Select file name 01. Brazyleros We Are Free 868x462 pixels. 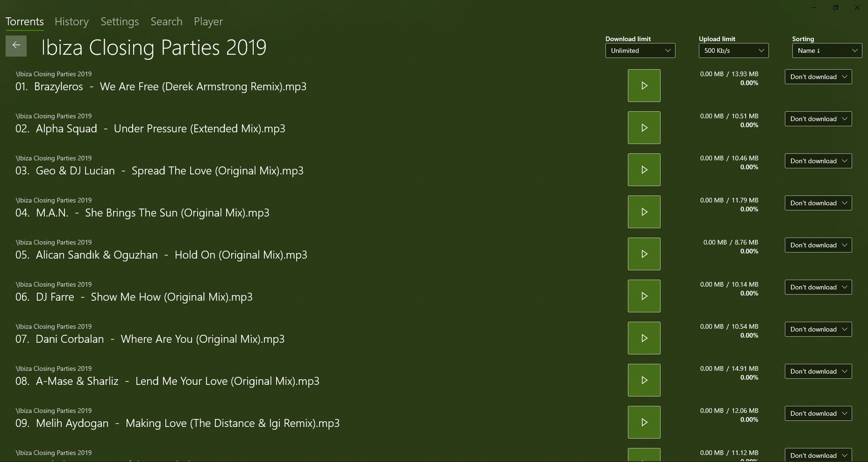[161, 87]
